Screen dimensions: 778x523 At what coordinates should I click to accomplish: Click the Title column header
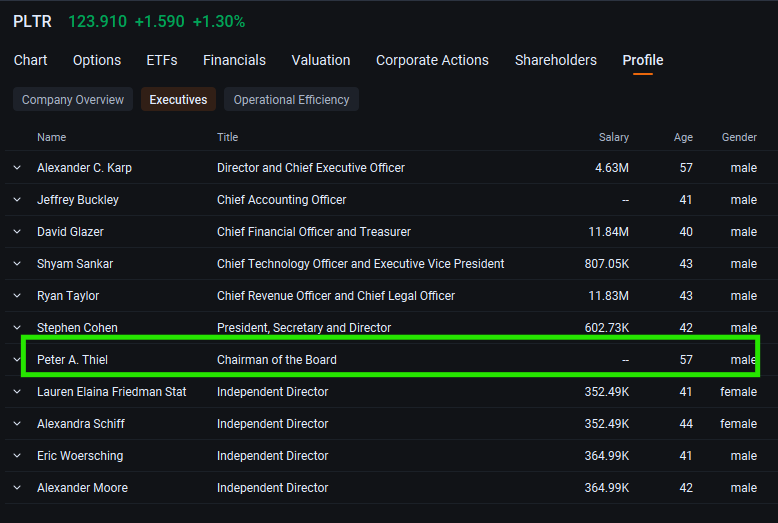(x=227, y=137)
